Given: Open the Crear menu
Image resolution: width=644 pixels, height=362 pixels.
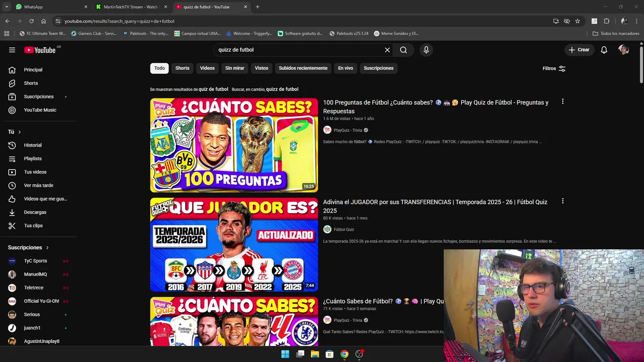Looking at the screenshot, I should pyautogui.click(x=579, y=50).
